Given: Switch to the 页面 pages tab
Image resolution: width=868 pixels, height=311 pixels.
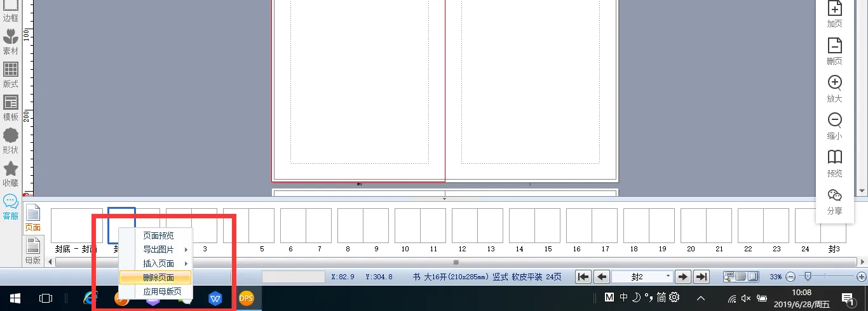Looking at the screenshot, I should point(32,218).
